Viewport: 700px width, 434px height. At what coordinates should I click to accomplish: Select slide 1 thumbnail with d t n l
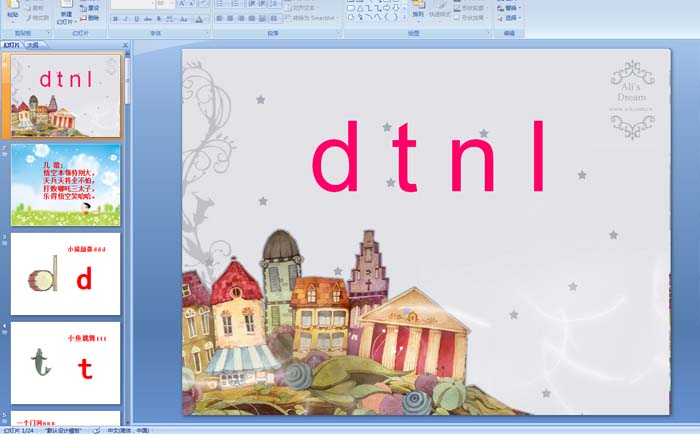66,96
